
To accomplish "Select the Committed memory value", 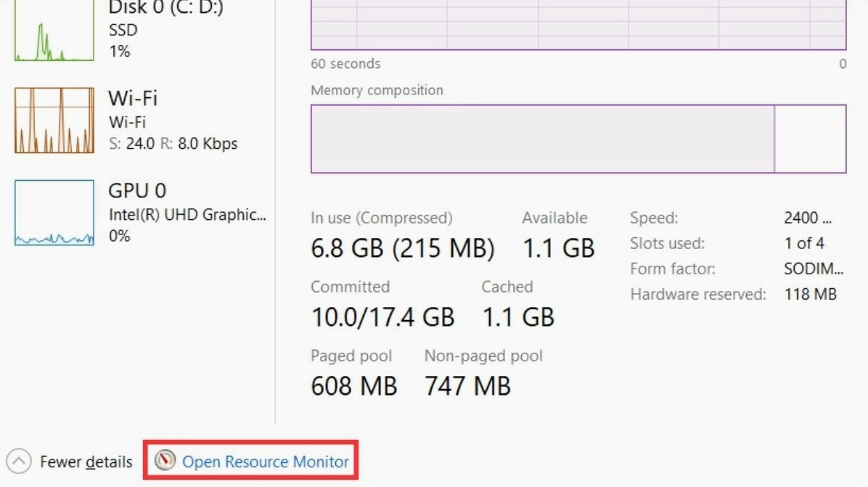I will pyautogui.click(x=383, y=316).
